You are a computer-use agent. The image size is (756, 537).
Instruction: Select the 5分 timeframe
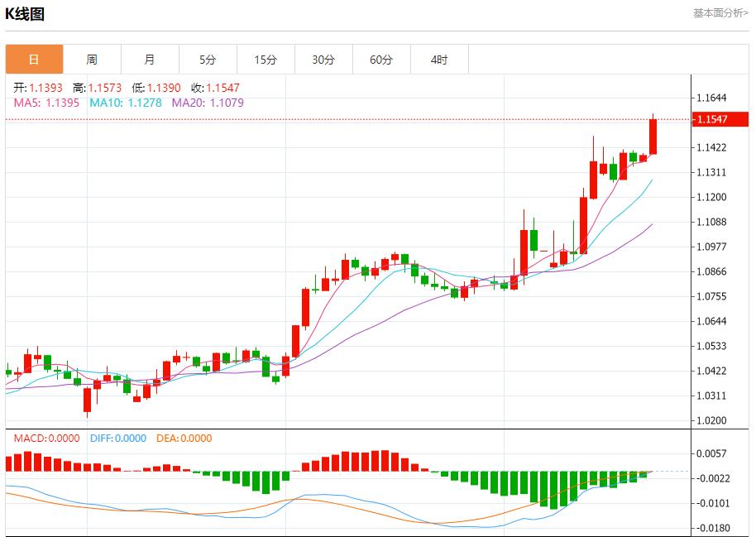207,60
